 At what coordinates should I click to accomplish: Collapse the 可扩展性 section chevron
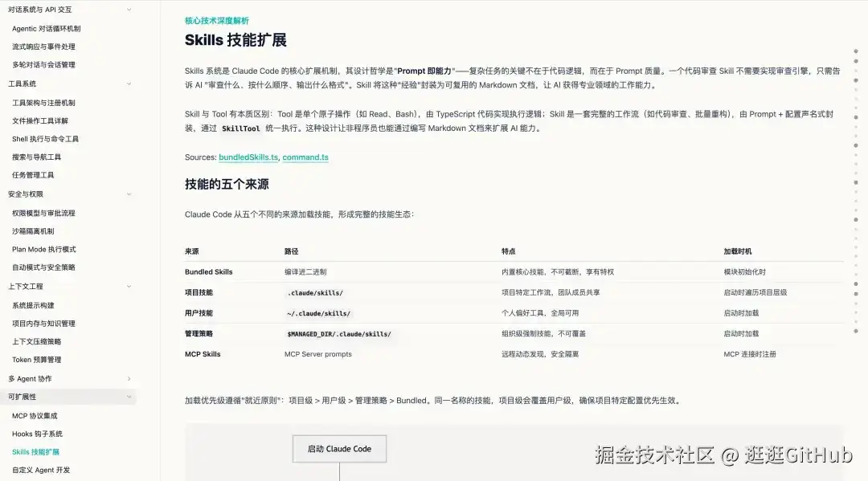(x=129, y=397)
